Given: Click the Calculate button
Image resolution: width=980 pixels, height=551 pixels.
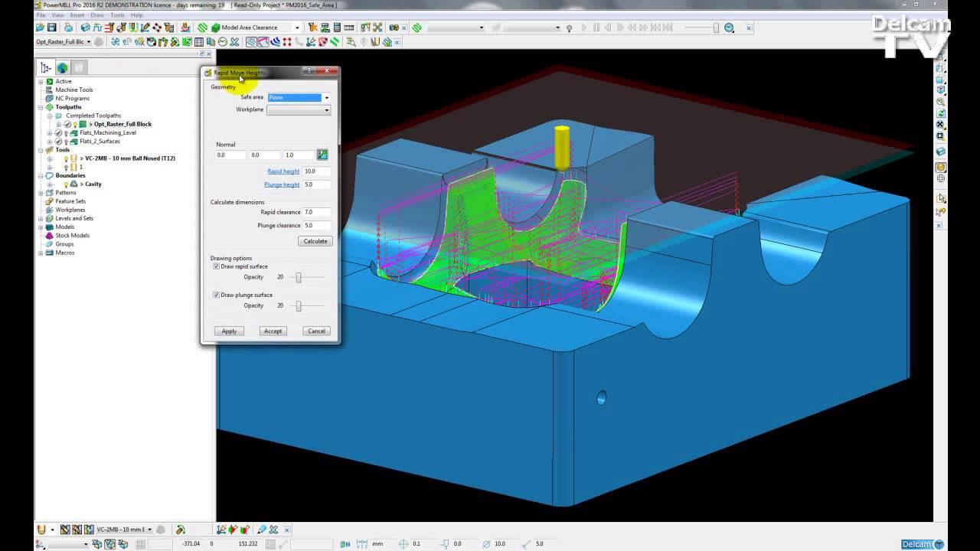Looking at the screenshot, I should [x=315, y=241].
